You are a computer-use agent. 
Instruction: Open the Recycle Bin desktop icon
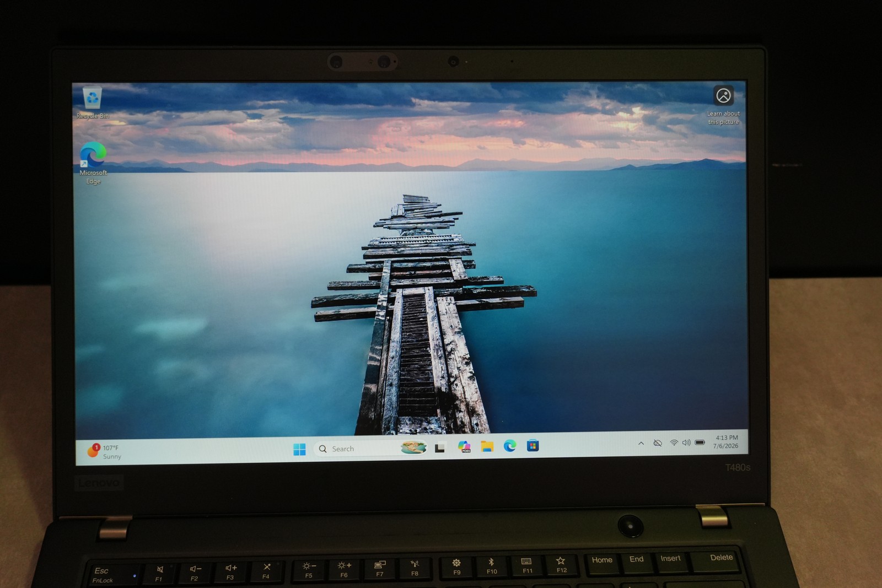[x=92, y=103]
